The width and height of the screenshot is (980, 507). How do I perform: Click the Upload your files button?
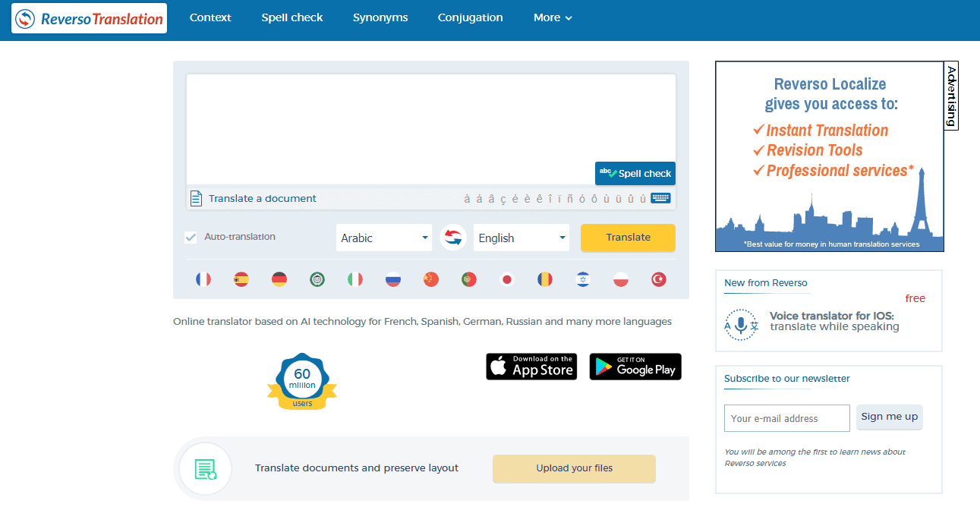[574, 468]
